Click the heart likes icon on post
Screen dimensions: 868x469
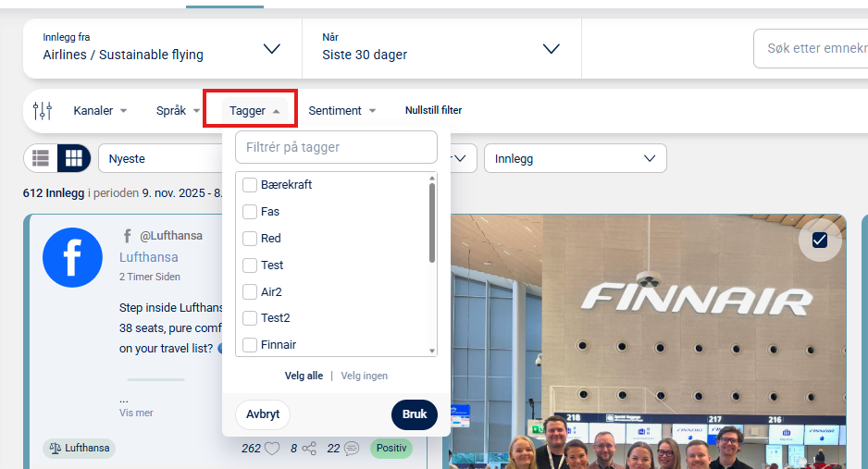tap(272, 448)
